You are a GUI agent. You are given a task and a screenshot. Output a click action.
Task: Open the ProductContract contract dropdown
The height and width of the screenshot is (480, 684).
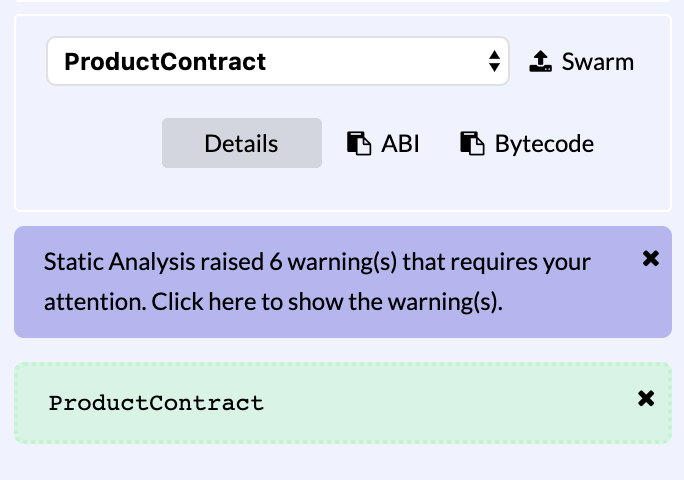click(x=278, y=61)
